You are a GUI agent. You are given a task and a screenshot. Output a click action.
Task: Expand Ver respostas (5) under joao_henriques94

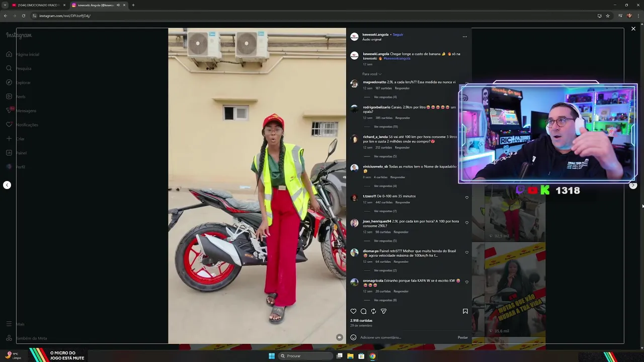point(385,241)
